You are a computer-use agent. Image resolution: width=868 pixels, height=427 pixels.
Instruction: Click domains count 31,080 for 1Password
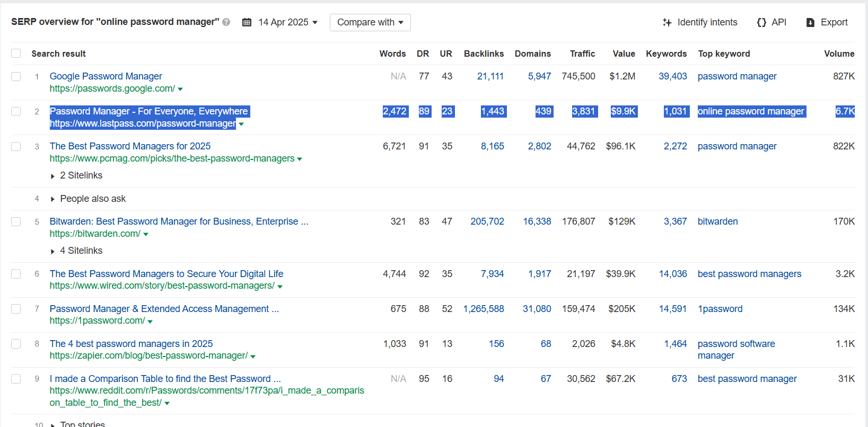pos(537,309)
